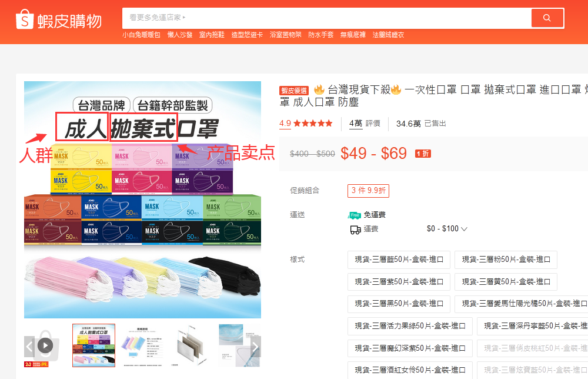Select the 現貨-三層藍50片-盒裝-進口 variant
The height and width of the screenshot is (379, 588).
click(399, 260)
